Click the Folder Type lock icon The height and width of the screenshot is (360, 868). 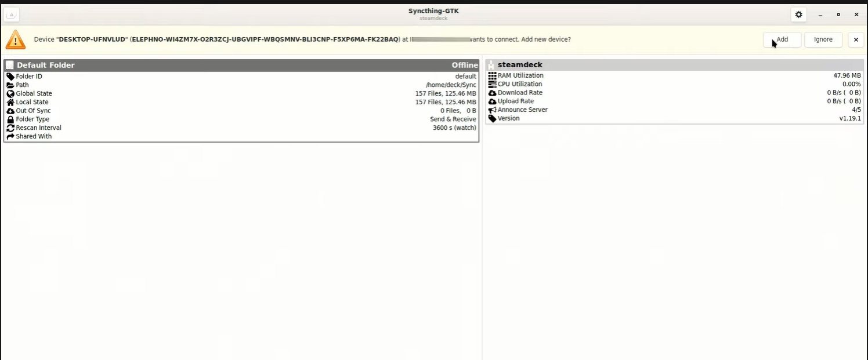tap(10, 119)
